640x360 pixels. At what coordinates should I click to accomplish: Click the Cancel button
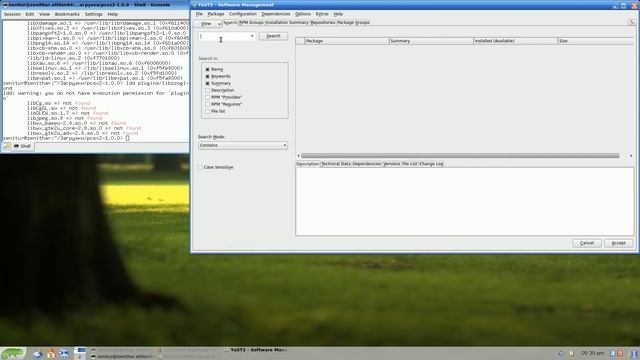(587, 243)
